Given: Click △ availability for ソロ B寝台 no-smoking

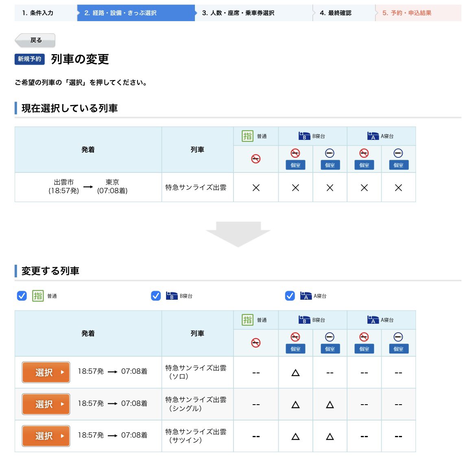Looking at the screenshot, I should pyautogui.click(x=295, y=373).
